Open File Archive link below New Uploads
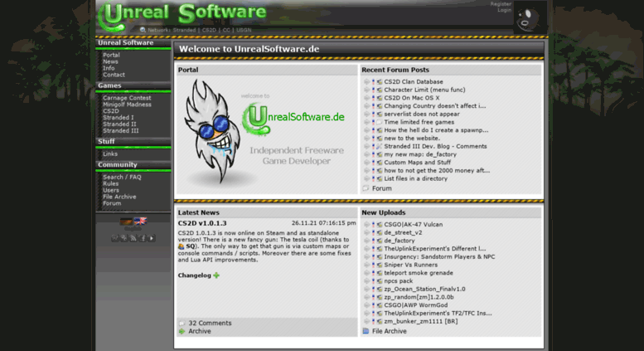Viewport: 644px width, 351px height. coord(390,331)
